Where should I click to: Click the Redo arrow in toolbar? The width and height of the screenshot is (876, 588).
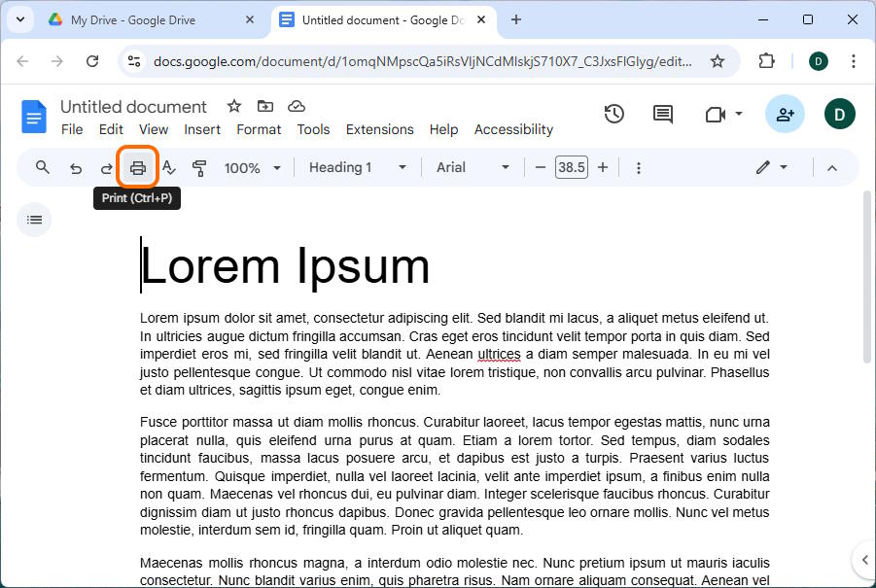[106, 168]
